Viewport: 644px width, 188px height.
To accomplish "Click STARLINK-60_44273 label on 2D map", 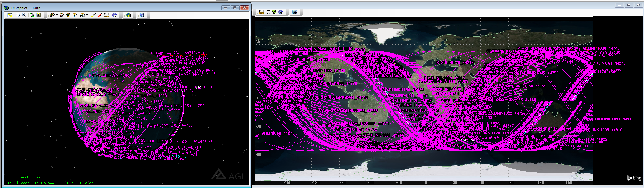I will (x=276, y=133).
